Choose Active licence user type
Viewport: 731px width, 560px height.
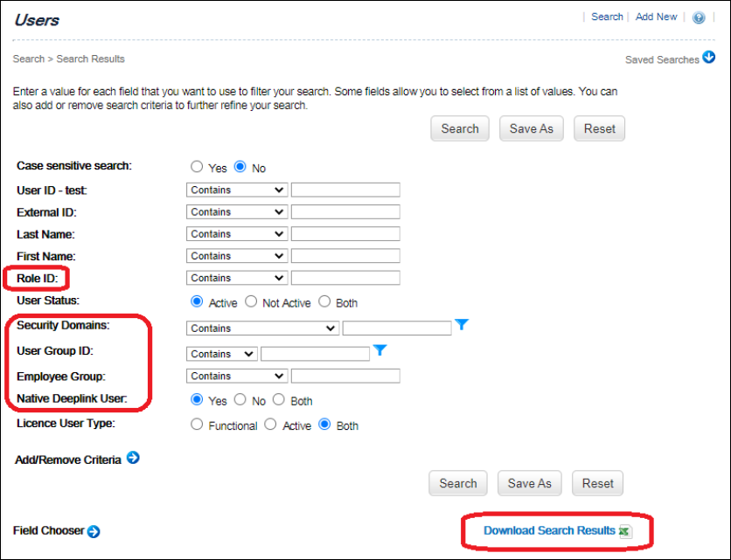[270, 424]
